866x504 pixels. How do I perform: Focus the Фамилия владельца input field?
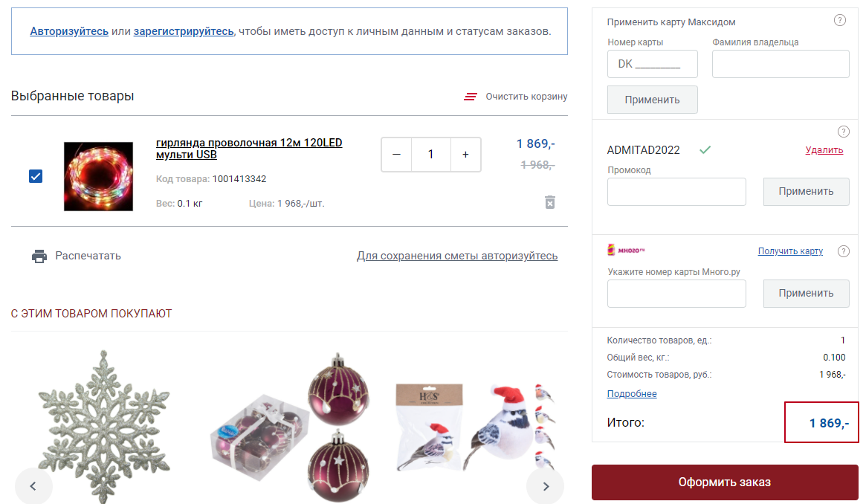(x=781, y=64)
